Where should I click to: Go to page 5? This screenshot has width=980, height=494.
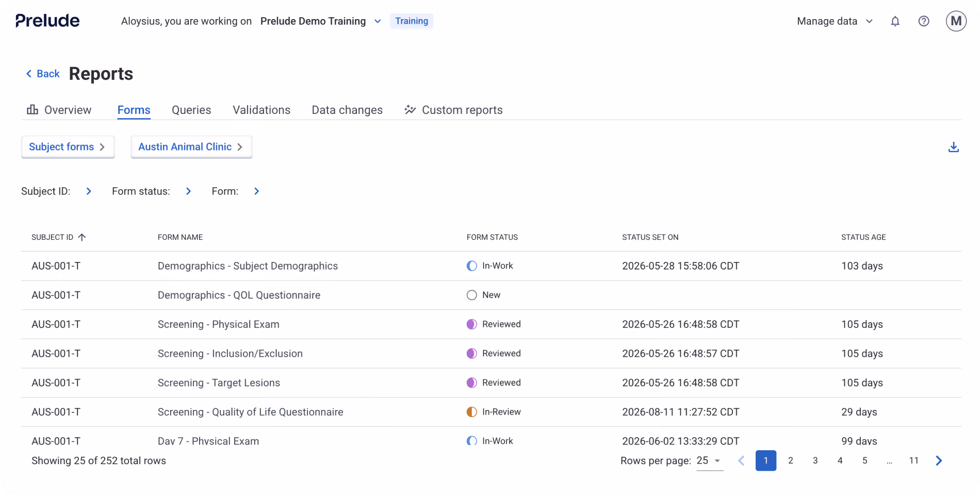864,460
